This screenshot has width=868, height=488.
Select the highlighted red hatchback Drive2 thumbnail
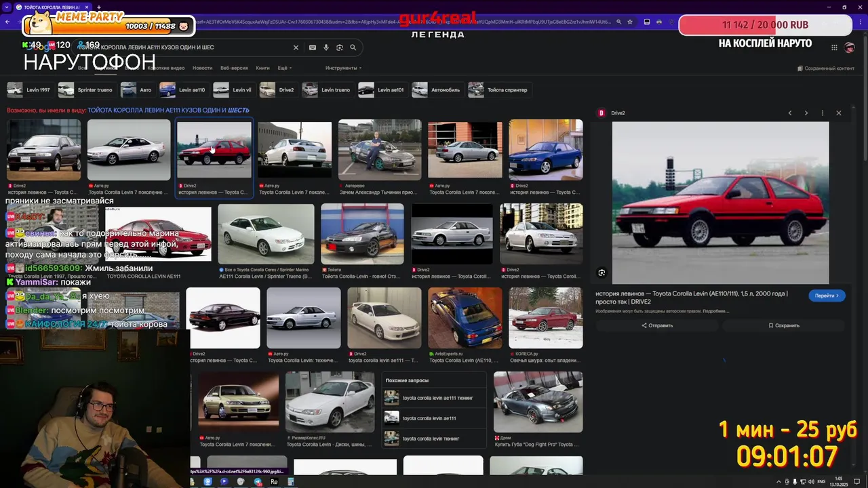click(x=214, y=150)
